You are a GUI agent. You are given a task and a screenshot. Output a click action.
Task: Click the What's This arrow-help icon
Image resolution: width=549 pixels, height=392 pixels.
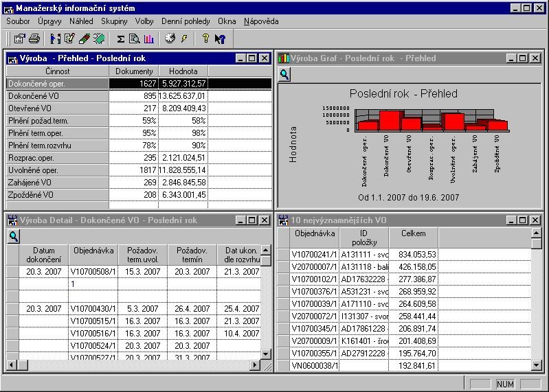pyautogui.click(x=220, y=38)
